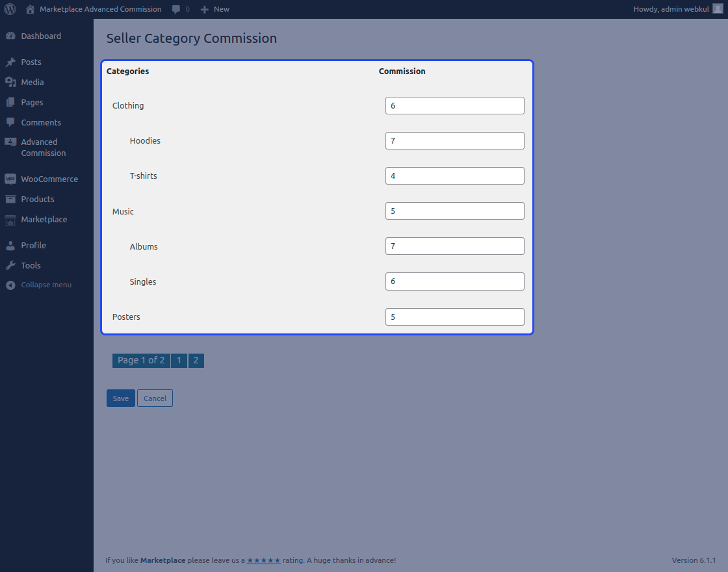Select the Posts pushpin icon

pyautogui.click(x=12, y=62)
